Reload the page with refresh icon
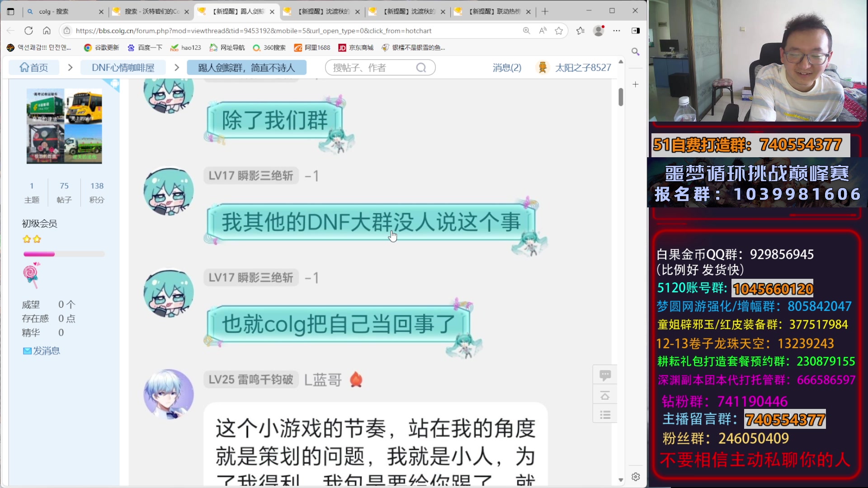The image size is (868, 488). [x=28, y=31]
